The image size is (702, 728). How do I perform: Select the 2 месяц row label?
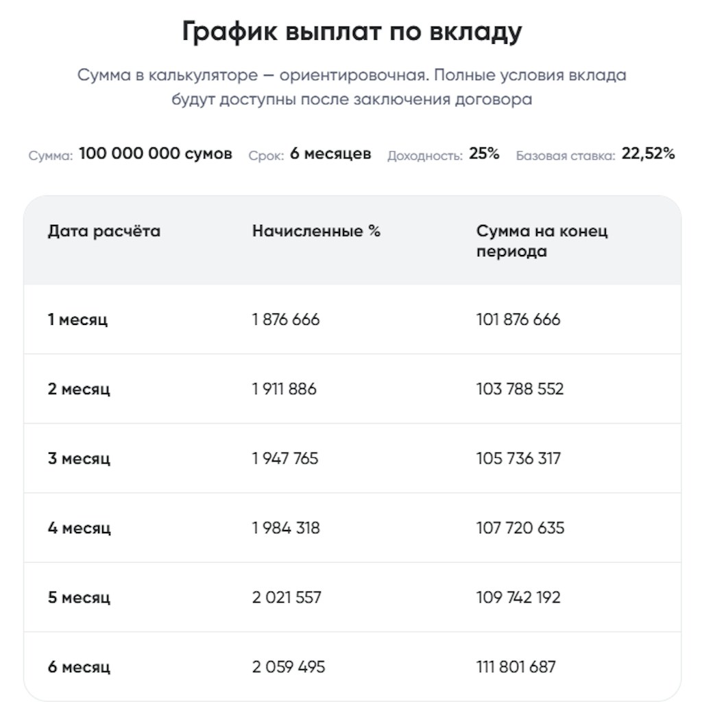pos(79,389)
